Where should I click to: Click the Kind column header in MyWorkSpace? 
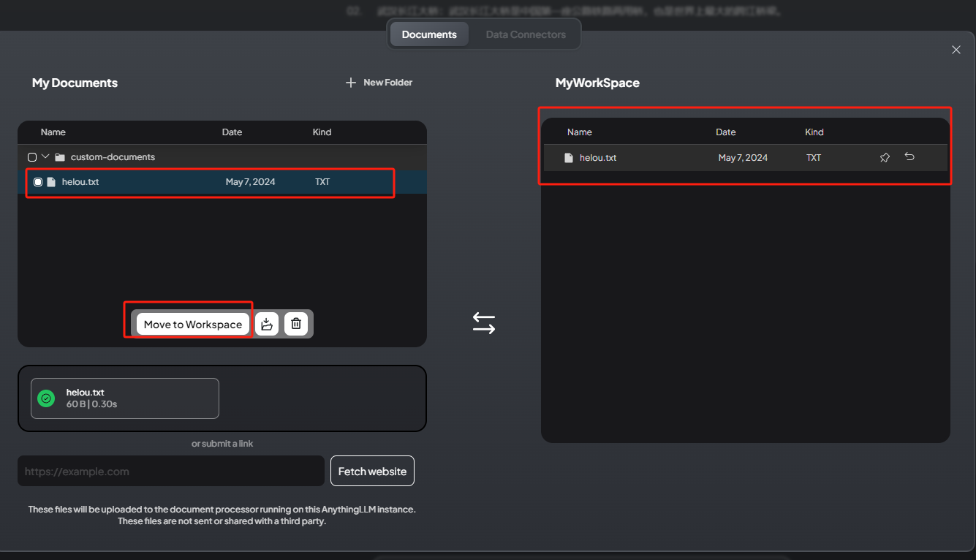[814, 132]
